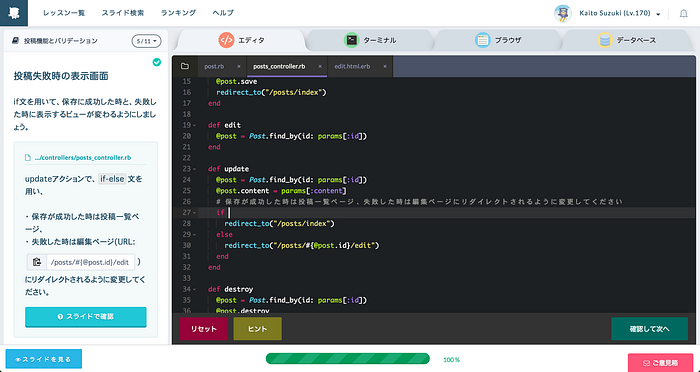Click the Progate logo icon

(x=14, y=13)
